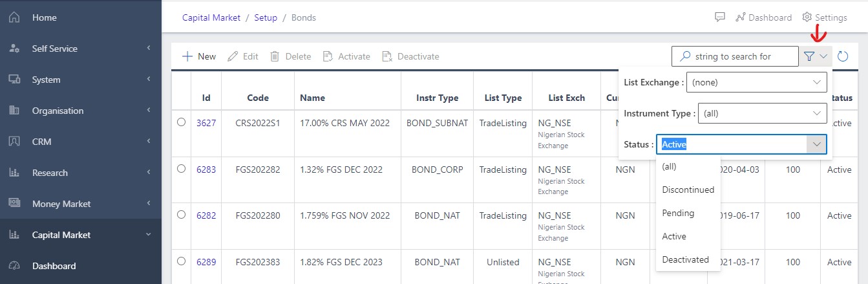Open the Instrument Type dropdown
The image size is (868, 284).
pos(763,113)
